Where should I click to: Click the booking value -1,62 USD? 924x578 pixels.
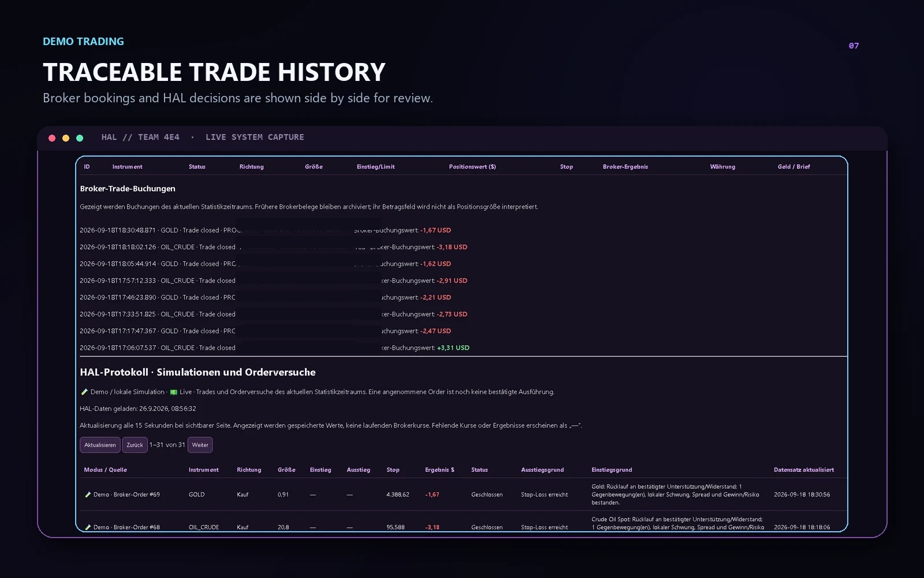tap(435, 264)
